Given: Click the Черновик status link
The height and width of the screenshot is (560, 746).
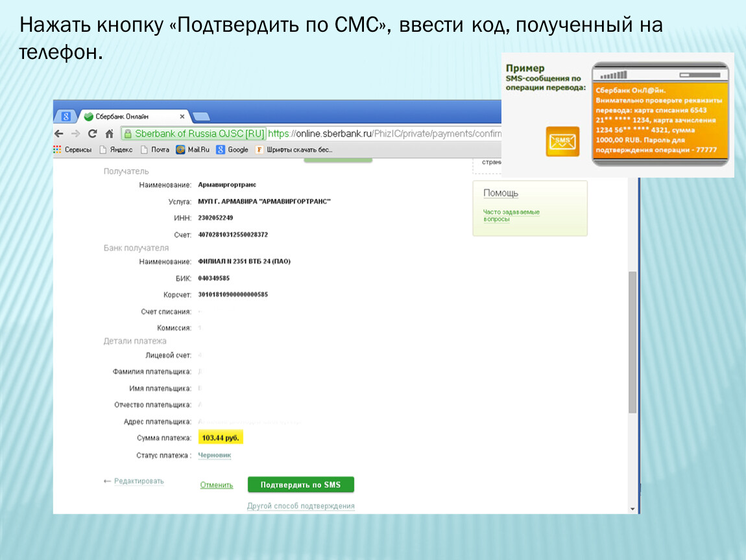Looking at the screenshot, I should 215,455.
